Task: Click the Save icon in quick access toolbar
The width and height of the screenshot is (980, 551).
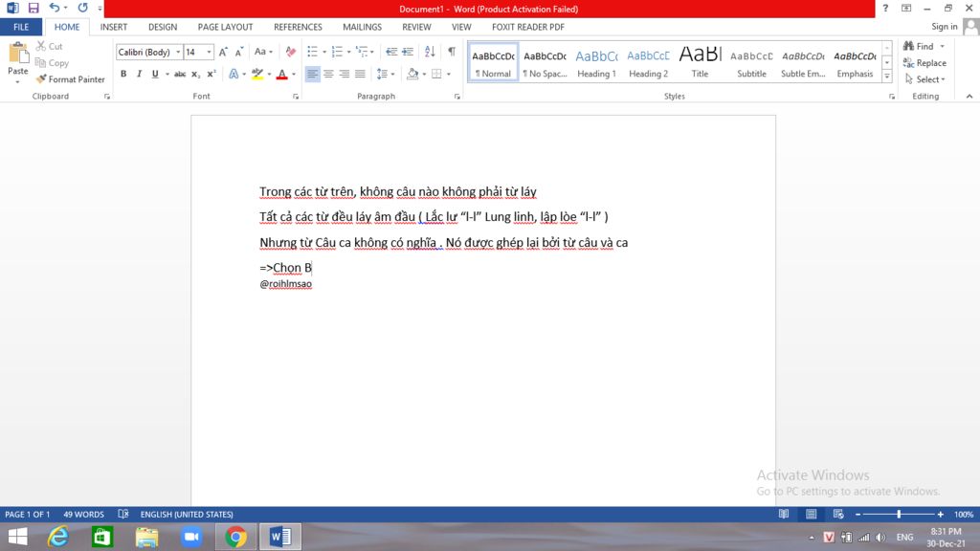Action: coord(33,8)
